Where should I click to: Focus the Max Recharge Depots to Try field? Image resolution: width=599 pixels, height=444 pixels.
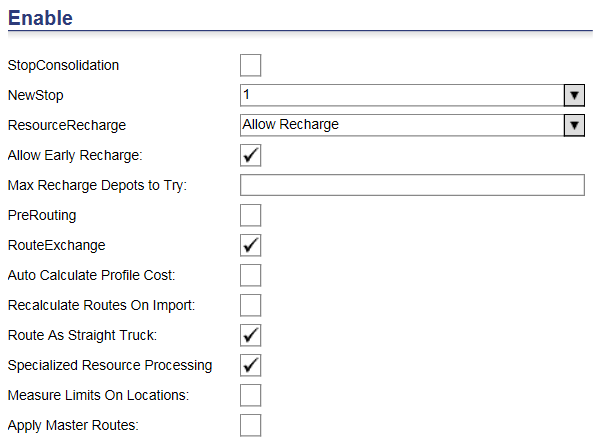412,185
